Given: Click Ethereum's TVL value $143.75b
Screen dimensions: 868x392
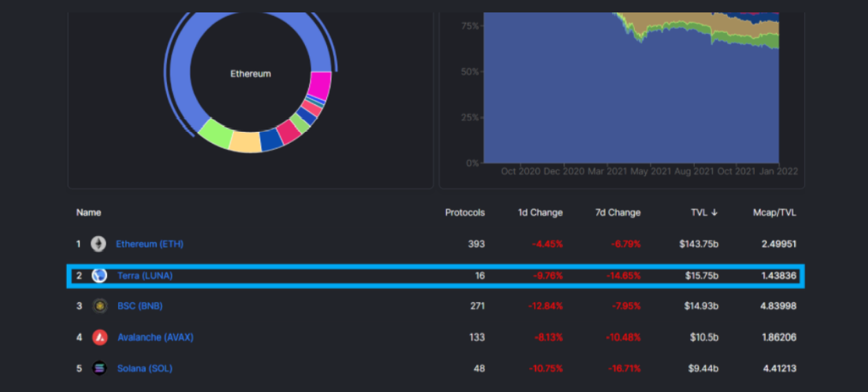Looking at the screenshot, I should 698,244.
